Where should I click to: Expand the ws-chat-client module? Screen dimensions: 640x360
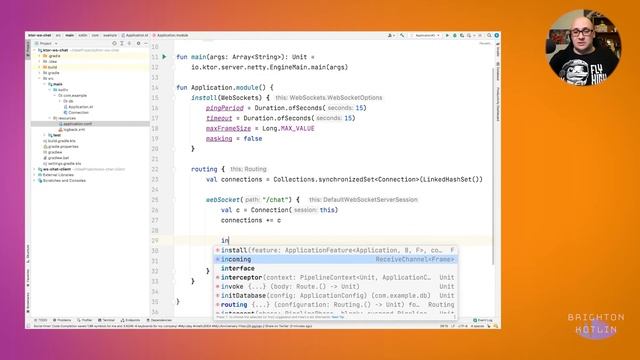point(35,169)
